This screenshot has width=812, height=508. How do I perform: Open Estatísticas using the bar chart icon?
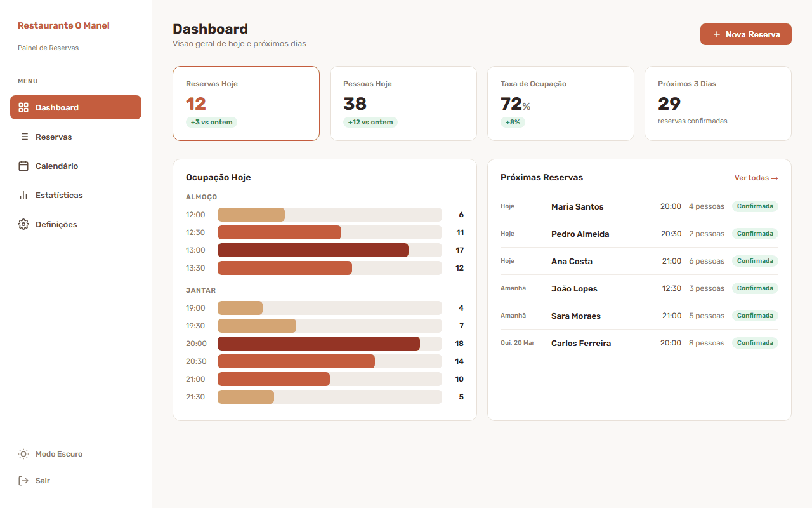tap(23, 195)
